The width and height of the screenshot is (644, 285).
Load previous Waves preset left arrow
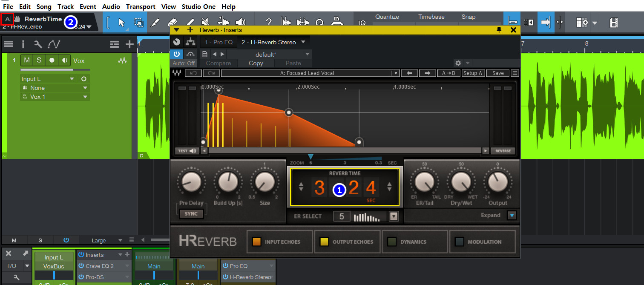(x=410, y=73)
